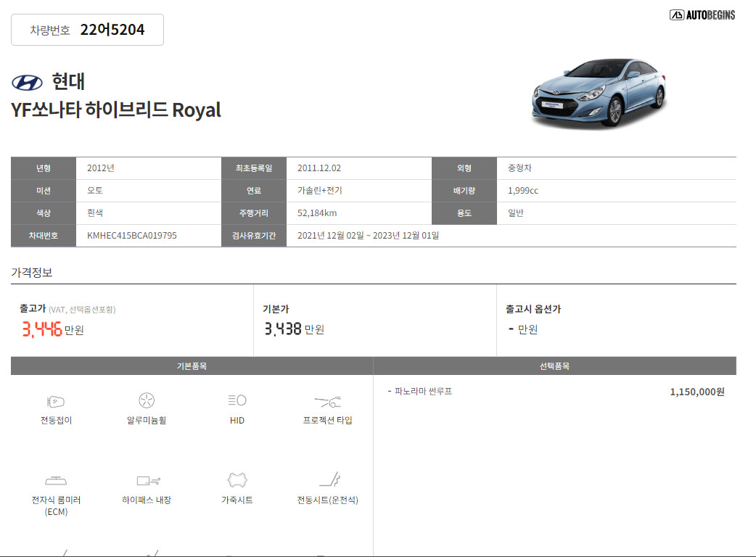Click the usage value 일반

tap(515, 213)
